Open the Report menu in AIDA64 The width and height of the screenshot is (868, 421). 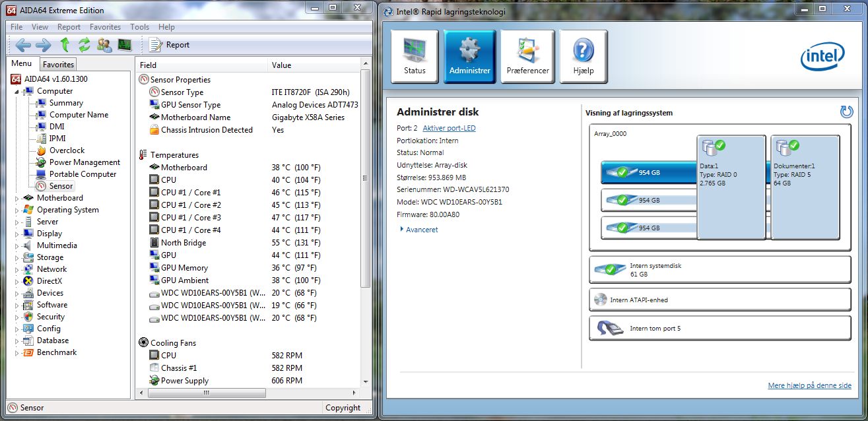click(x=69, y=27)
